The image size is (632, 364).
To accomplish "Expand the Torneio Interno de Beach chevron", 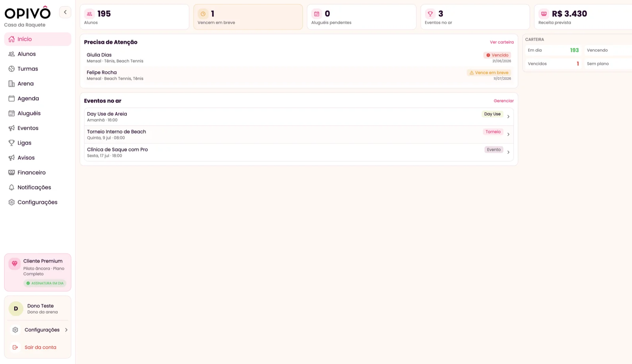I will pos(508,134).
